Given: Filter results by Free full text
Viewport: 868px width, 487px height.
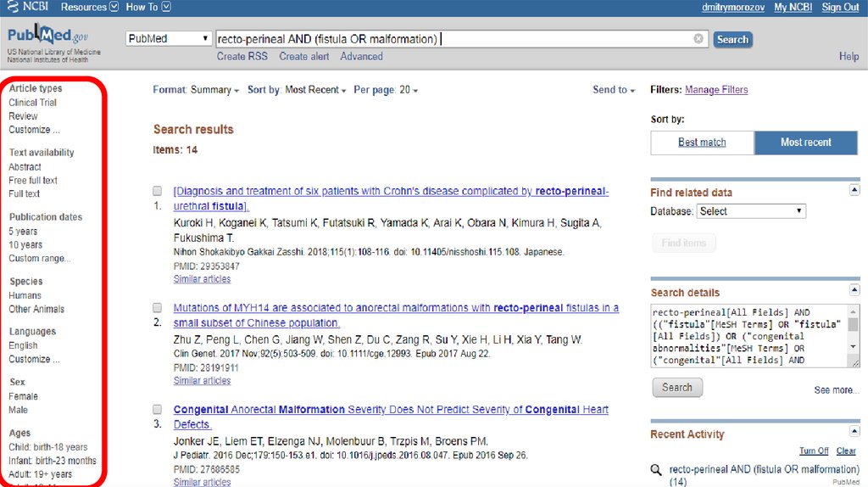Looking at the screenshot, I should click(33, 181).
